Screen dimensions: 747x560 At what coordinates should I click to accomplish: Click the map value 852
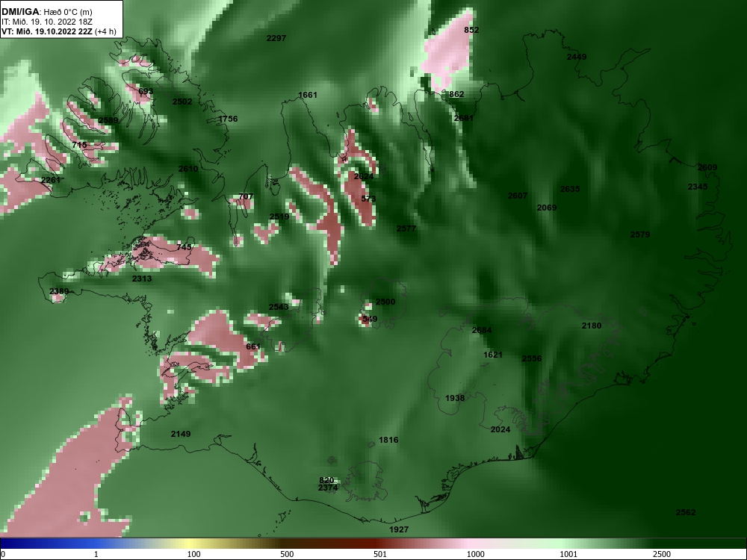471,30
